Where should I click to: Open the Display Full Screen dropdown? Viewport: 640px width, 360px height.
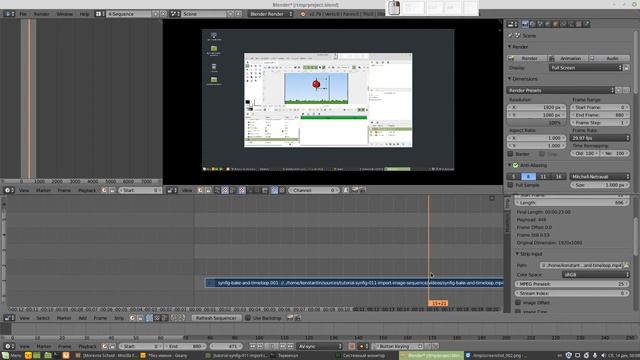point(586,68)
